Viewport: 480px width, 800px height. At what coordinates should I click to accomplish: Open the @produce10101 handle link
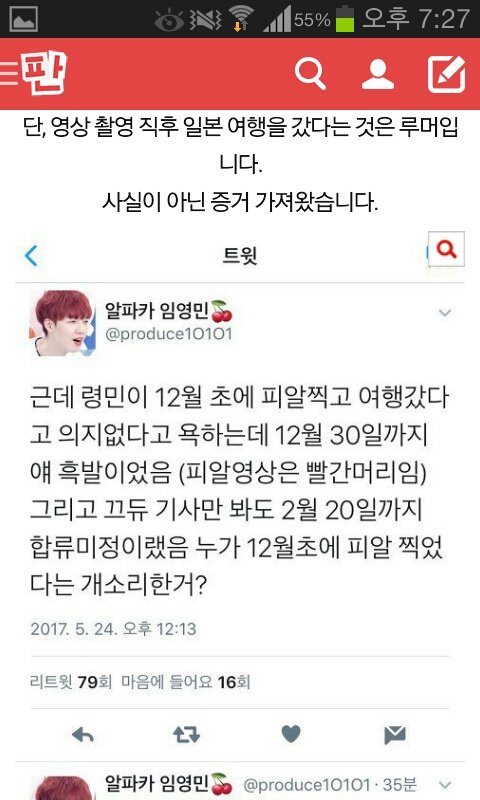(169, 334)
